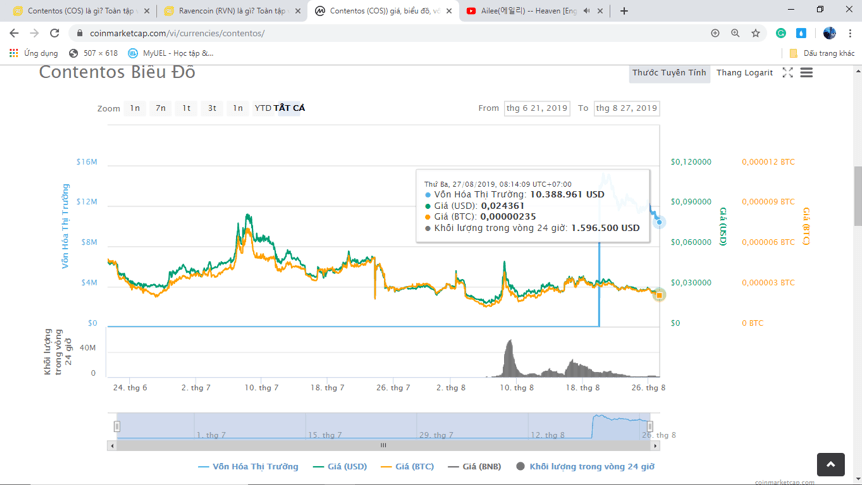Open the Dấu trang khác folder
862x485 pixels.
[822, 53]
